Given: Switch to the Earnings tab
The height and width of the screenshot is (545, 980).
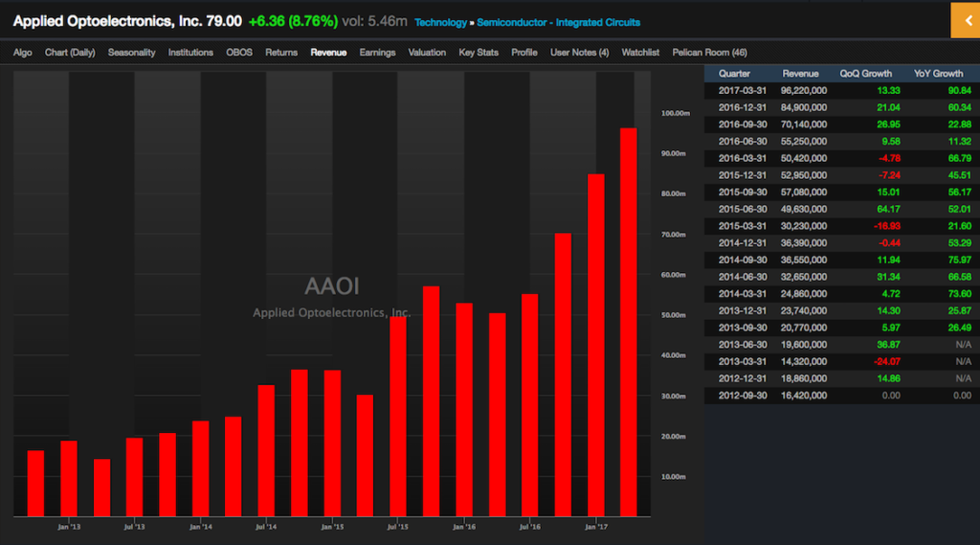Looking at the screenshot, I should pyautogui.click(x=377, y=53).
